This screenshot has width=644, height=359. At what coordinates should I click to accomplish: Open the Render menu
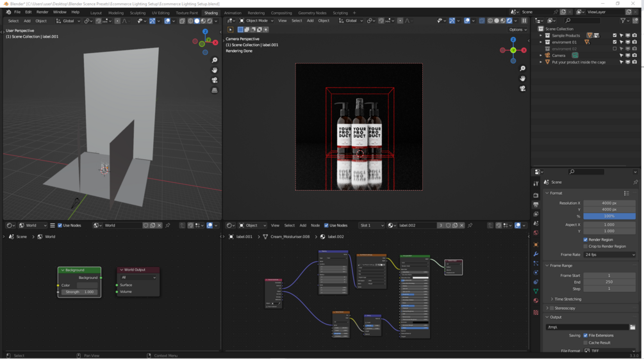click(42, 12)
